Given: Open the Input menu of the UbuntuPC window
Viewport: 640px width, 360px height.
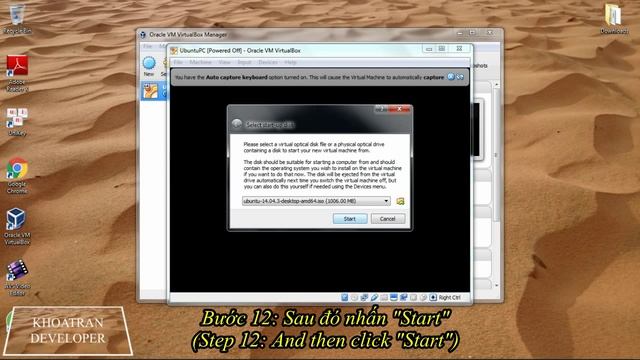Looking at the screenshot, I should [x=244, y=62].
